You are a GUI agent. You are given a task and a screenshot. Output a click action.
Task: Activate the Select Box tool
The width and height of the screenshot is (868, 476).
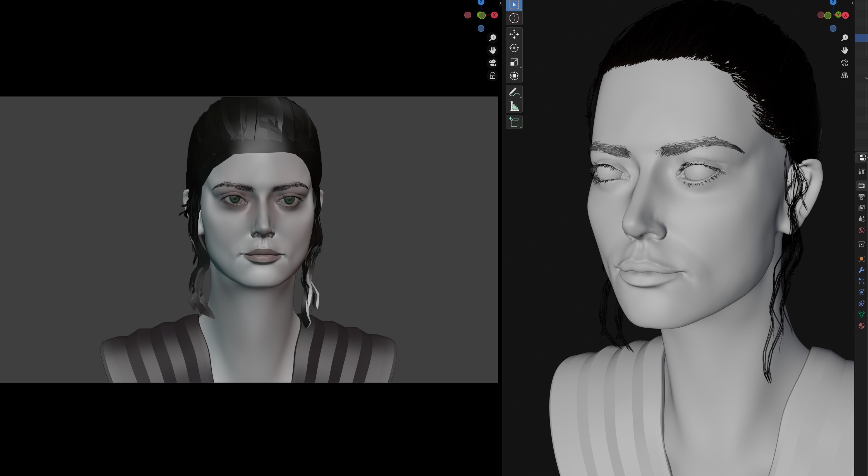514,5
